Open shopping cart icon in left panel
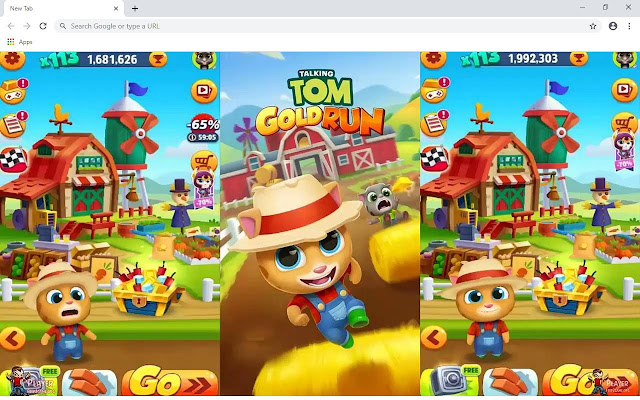This screenshot has width=640, height=400. 204,161
